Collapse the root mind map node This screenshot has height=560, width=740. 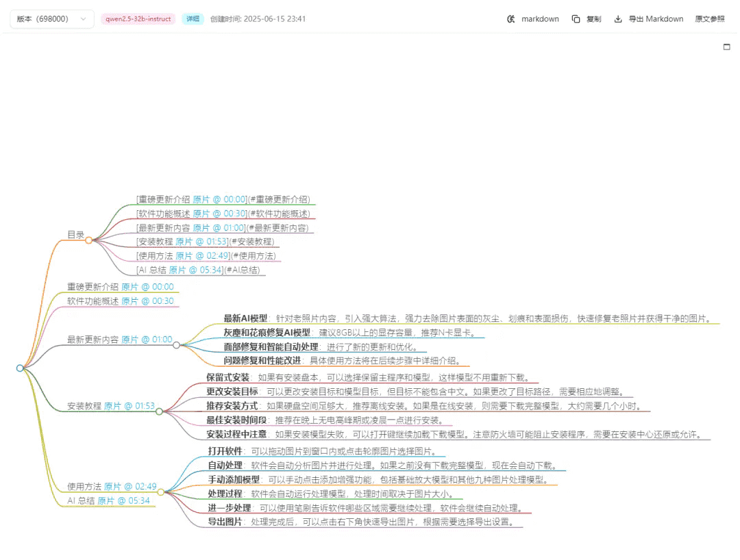(20, 368)
